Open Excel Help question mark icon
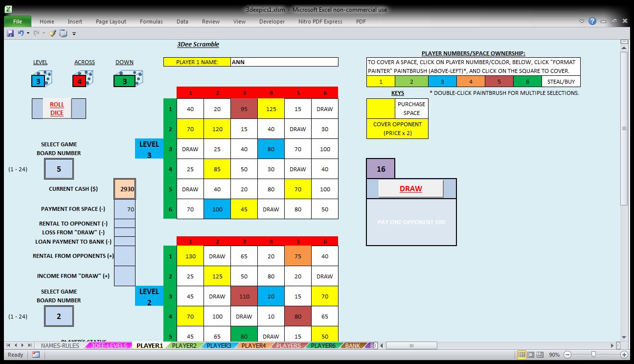 [592, 22]
